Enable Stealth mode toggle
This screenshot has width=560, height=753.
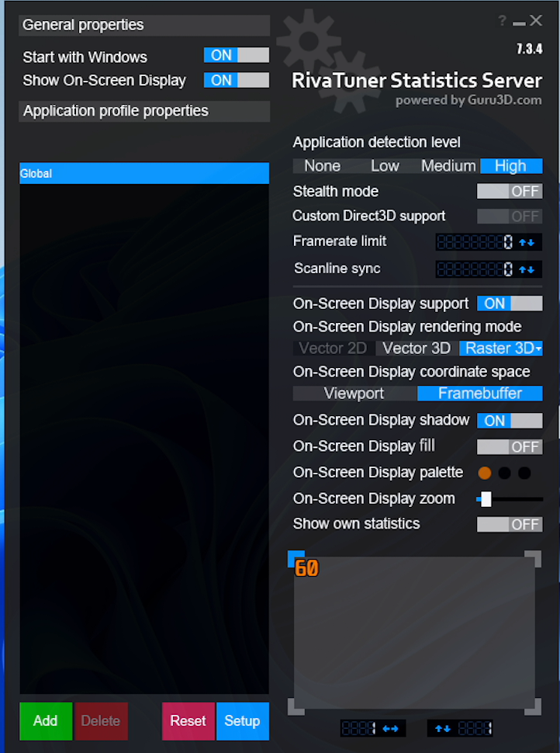[510, 191]
